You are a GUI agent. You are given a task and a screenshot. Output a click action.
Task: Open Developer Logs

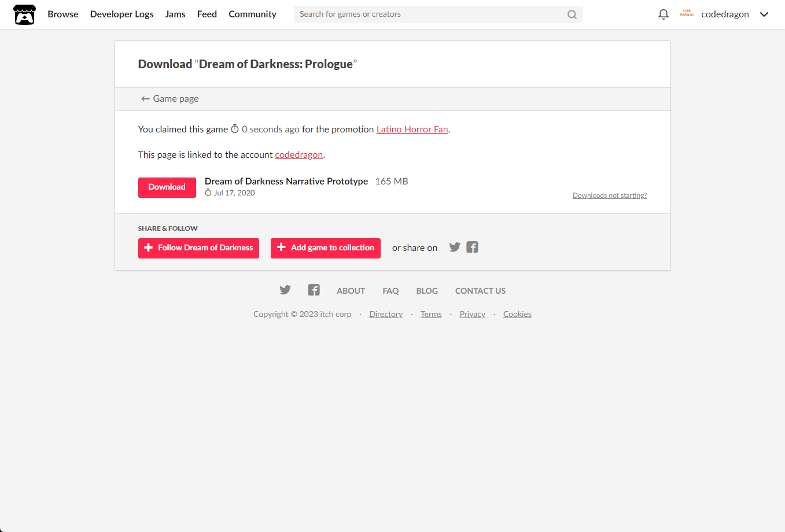[x=122, y=14]
